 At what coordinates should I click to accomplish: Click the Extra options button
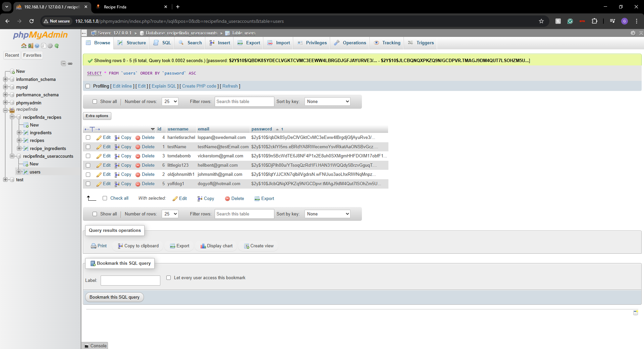coord(97,116)
